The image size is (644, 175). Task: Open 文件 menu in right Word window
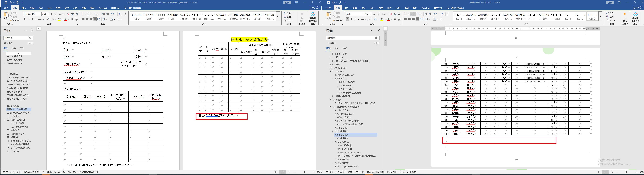point(329,8)
